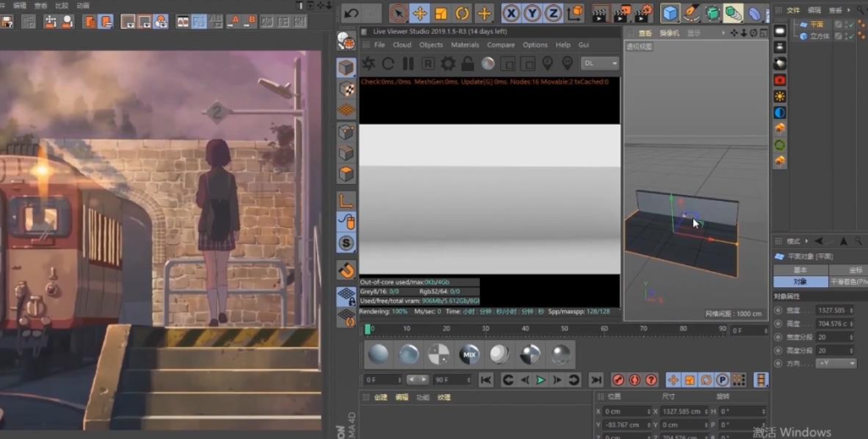Image resolution: width=868 pixels, height=439 pixels.
Task: Open Live Viewer Cloud menu
Action: point(402,45)
